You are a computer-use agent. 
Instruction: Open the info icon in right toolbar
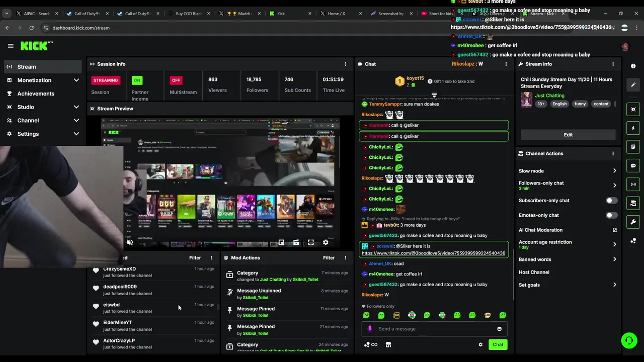click(x=633, y=66)
